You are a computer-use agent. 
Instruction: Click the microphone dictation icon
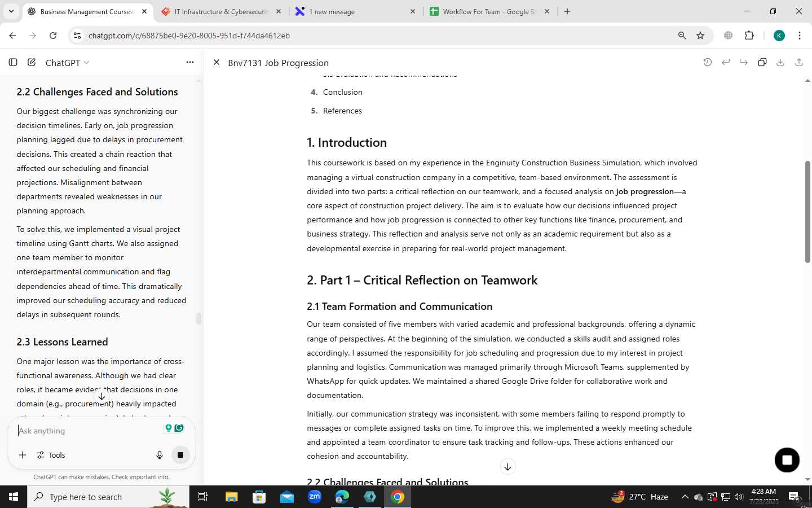pyautogui.click(x=160, y=455)
